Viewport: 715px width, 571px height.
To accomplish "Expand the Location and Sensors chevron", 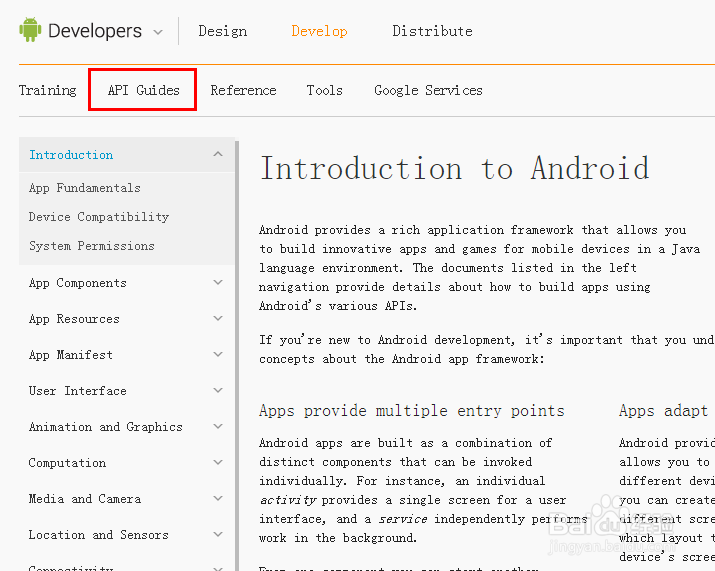I will click(218, 535).
